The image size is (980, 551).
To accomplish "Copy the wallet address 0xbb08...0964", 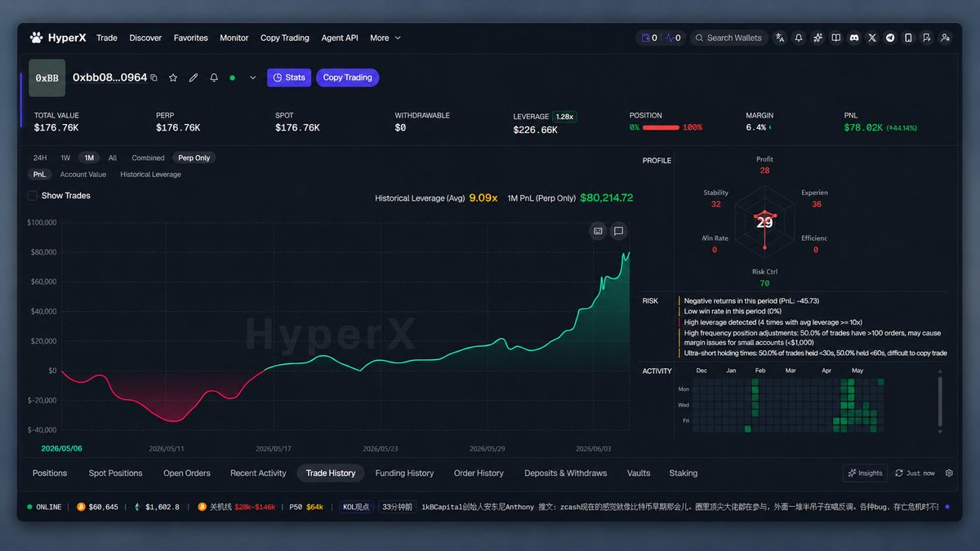I will 154,78.
